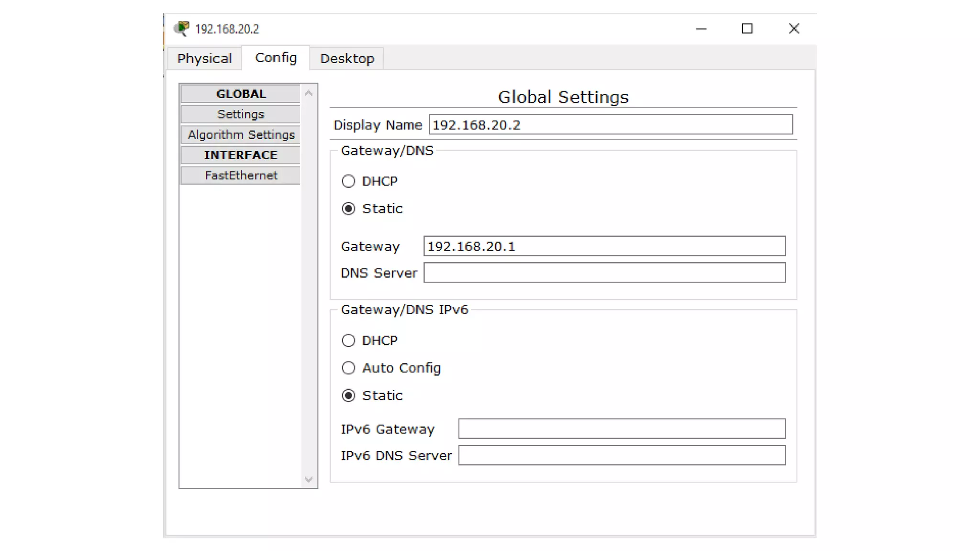980x551 pixels.
Task: Open Settings in the sidebar
Action: (x=241, y=114)
